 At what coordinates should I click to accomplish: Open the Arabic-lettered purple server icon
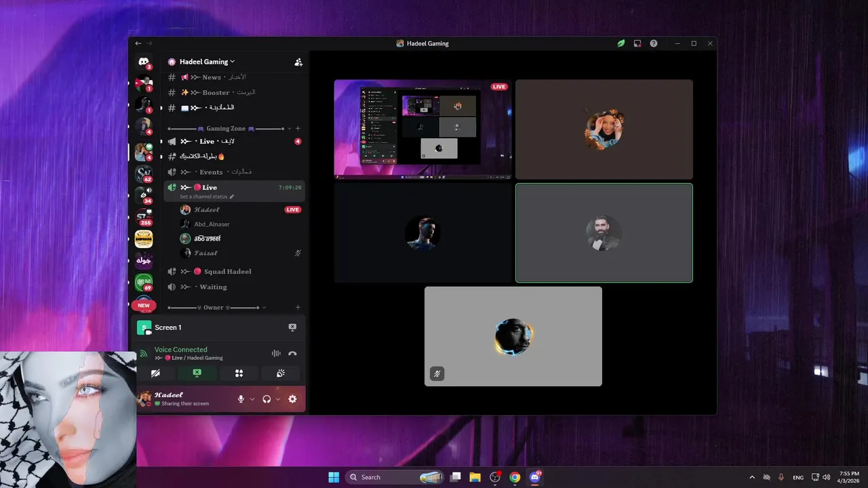pos(144,261)
